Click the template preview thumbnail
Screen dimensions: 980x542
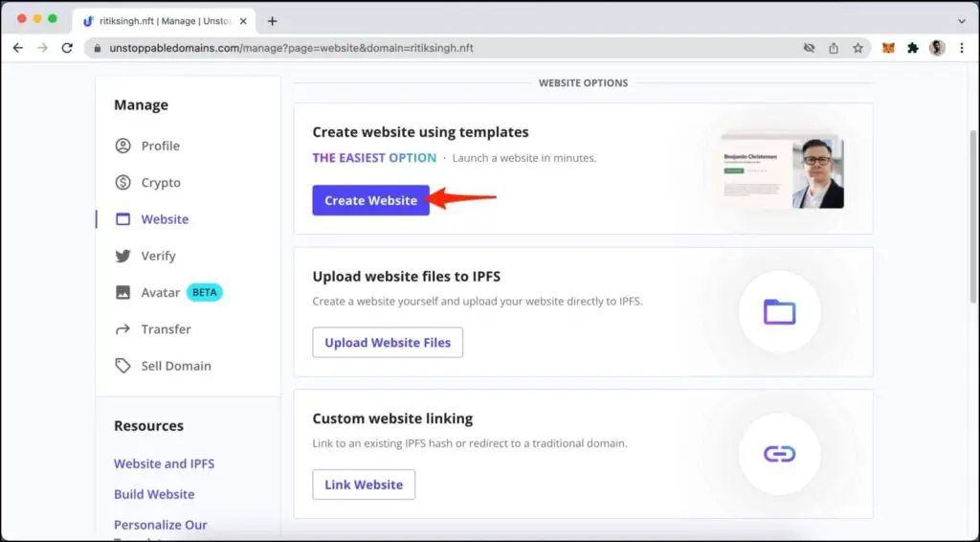(x=782, y=170)
